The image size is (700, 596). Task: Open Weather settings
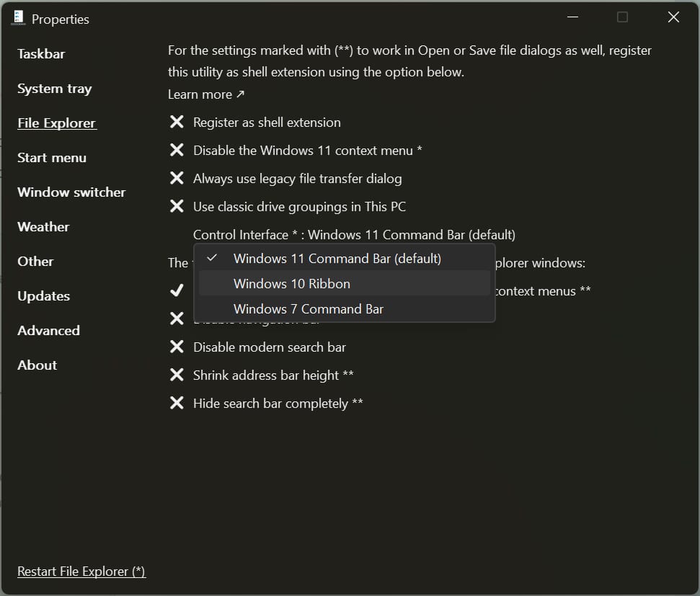tap(43, 226)
